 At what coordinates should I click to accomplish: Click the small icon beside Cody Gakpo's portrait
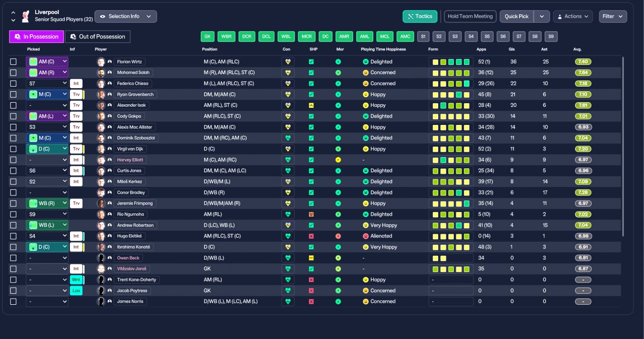coord(109,116)
